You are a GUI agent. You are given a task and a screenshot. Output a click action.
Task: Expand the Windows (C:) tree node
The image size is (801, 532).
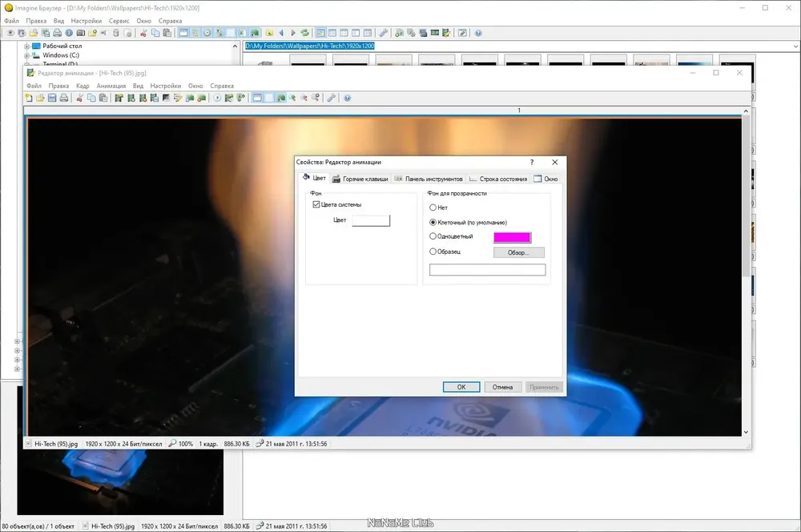pyautogui.click(x=27, y=55)
